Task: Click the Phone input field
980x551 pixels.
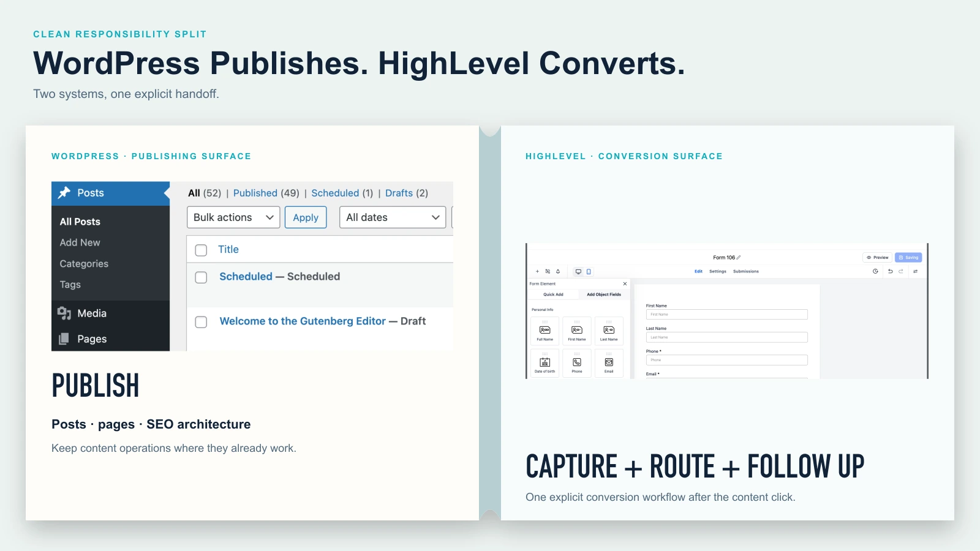Action: coord(727,360)
